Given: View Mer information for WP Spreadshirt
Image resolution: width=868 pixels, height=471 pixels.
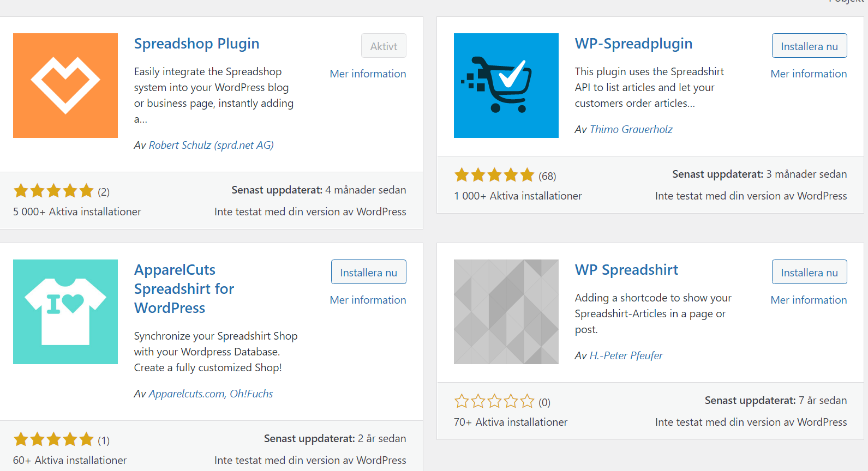Looking at the screenshot, I should click(809, 300).
